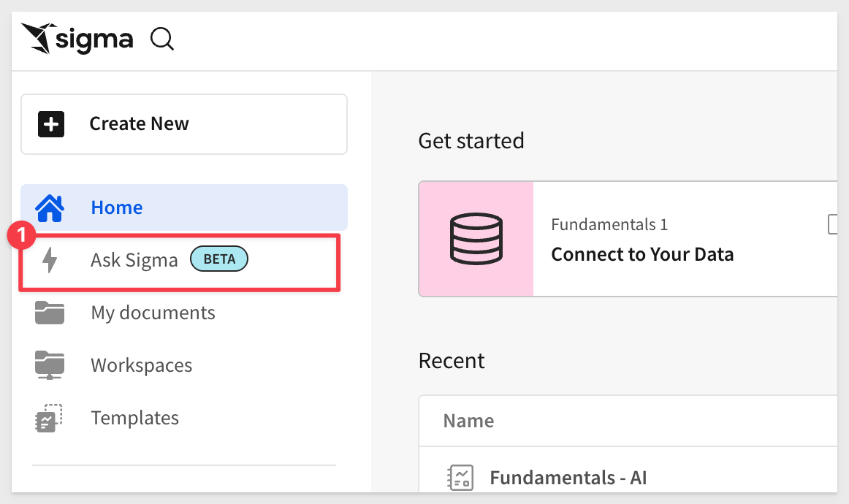Open the Ask Sigma menu item
Image resolution: width=849 pixels, height=504 pixels.
click(x=134, y=260)
